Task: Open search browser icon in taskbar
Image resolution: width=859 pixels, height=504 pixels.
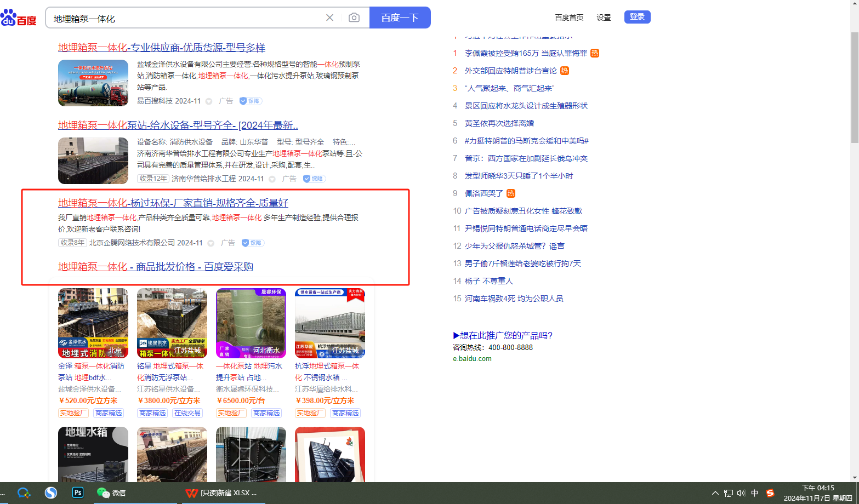Action: pyautogui.click(x=24, y=493)
